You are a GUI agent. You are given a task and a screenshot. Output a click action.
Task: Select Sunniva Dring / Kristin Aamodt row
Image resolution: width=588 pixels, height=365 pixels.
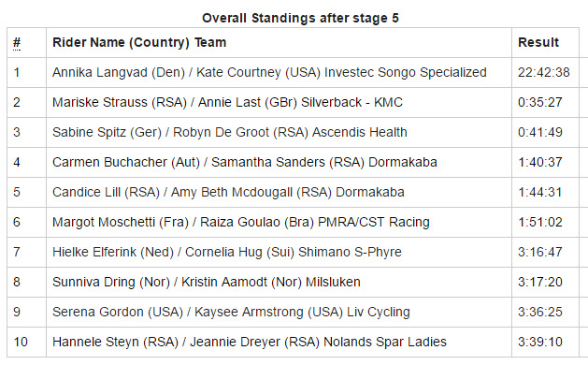(293, 282)
